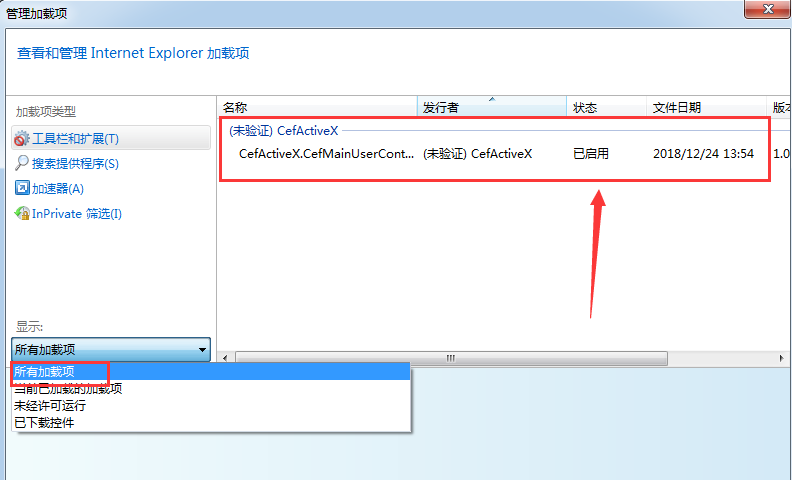Click the gear icon beside 工具栏和扩展

[22, 138]
